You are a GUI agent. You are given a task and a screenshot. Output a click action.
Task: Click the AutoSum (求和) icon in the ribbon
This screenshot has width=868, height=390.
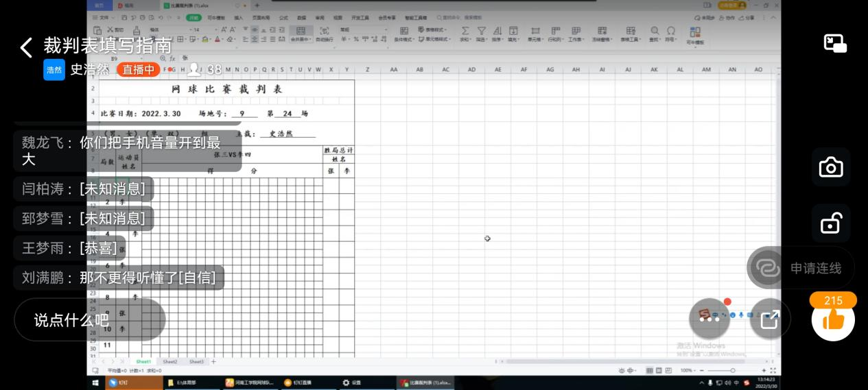point(465,32)
